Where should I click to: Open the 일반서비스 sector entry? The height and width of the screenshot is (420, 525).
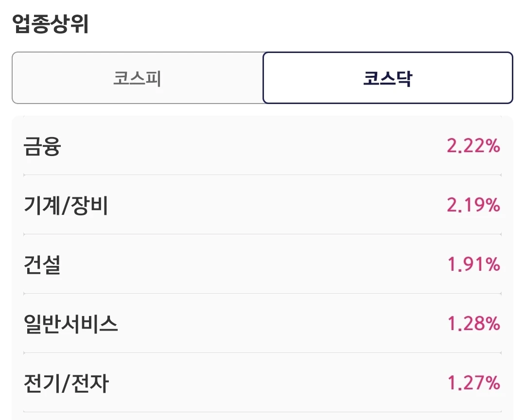click(262, 323)
